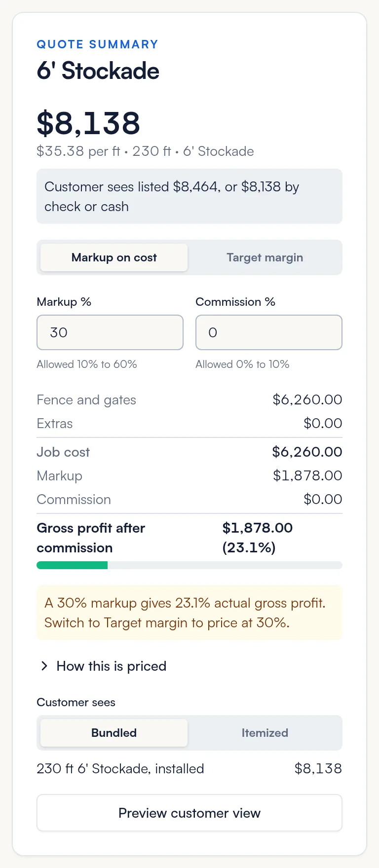The width and height of the screenshot is (379, 868).
Task: Click the 'Gross profit after commission' label
Action: pos(91,538)
